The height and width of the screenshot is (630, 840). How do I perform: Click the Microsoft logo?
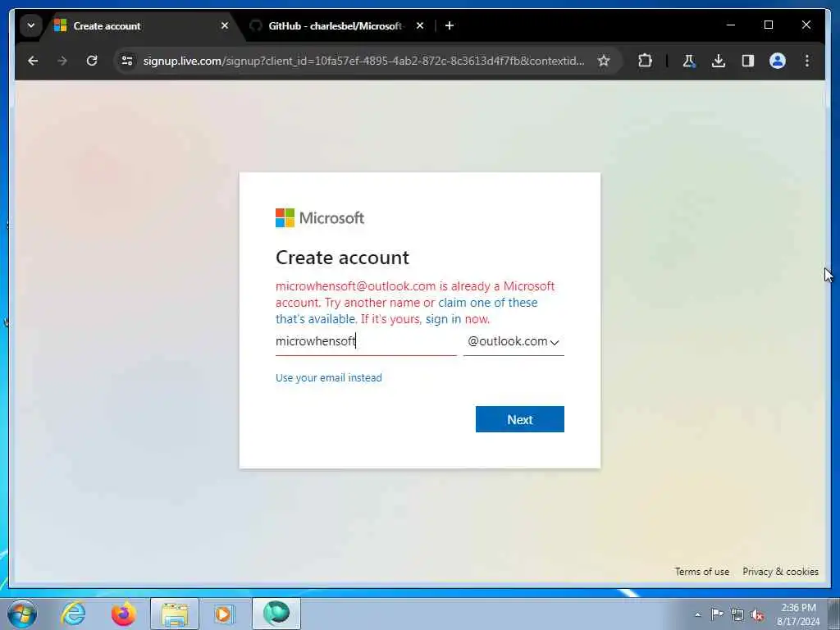(x=320, y=218)
